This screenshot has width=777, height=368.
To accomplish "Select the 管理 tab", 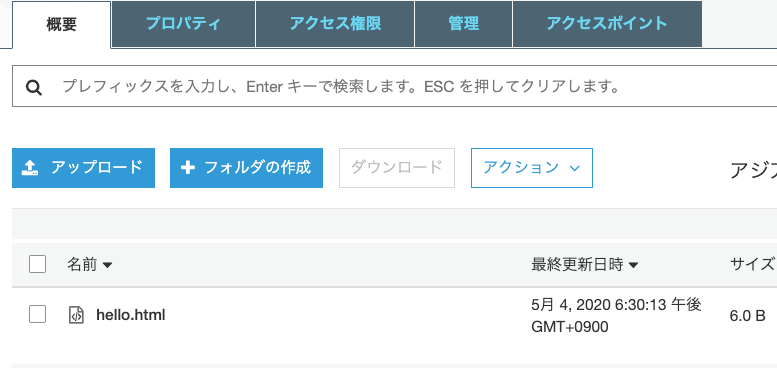I will click(463, 24).
